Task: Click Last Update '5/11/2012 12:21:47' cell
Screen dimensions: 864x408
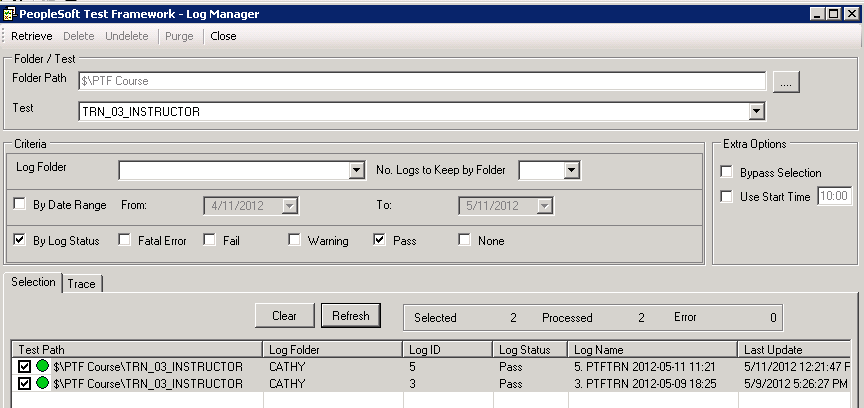Action: [x=797, y=367]
